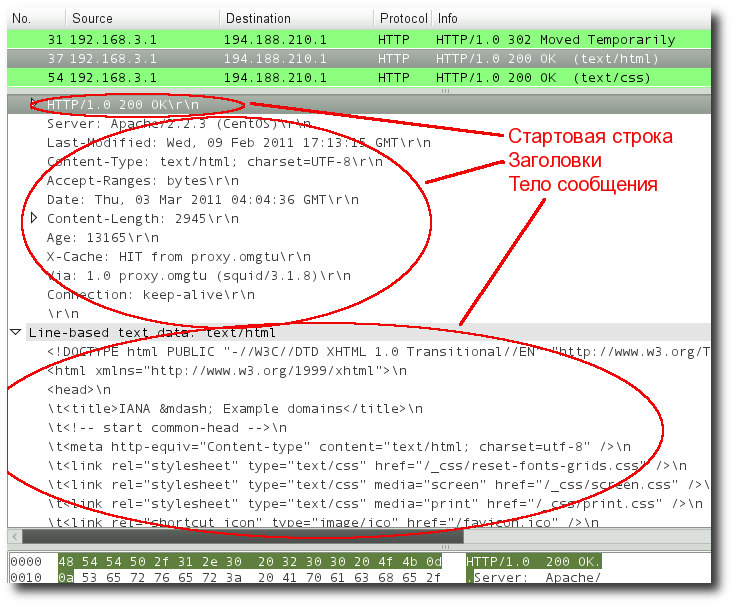741x609 pixels.
Task: Select the html xmlns line
Action: tap(227, 370)
